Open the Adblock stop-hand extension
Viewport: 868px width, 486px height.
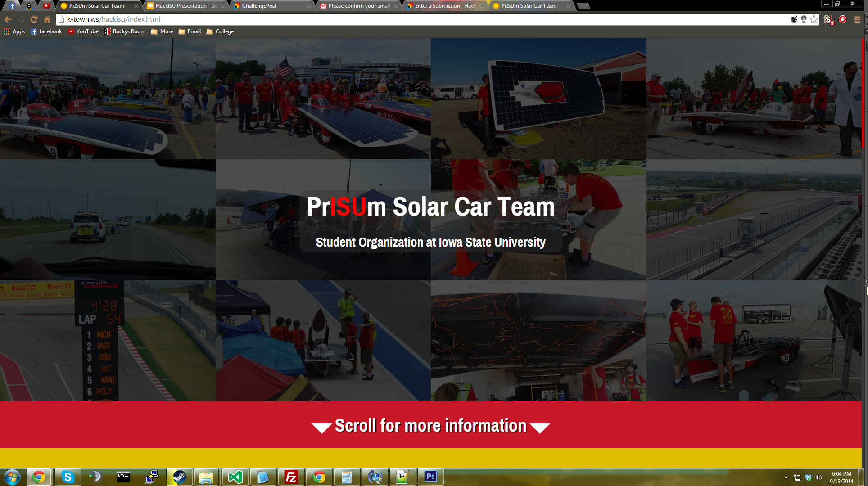pyautogui.click(x=843, y=19)
